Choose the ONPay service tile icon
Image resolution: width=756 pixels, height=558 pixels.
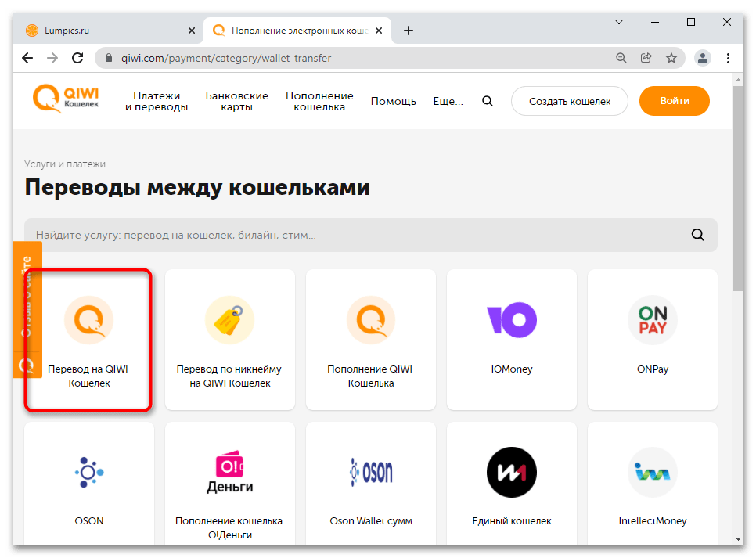click(652, 320)
